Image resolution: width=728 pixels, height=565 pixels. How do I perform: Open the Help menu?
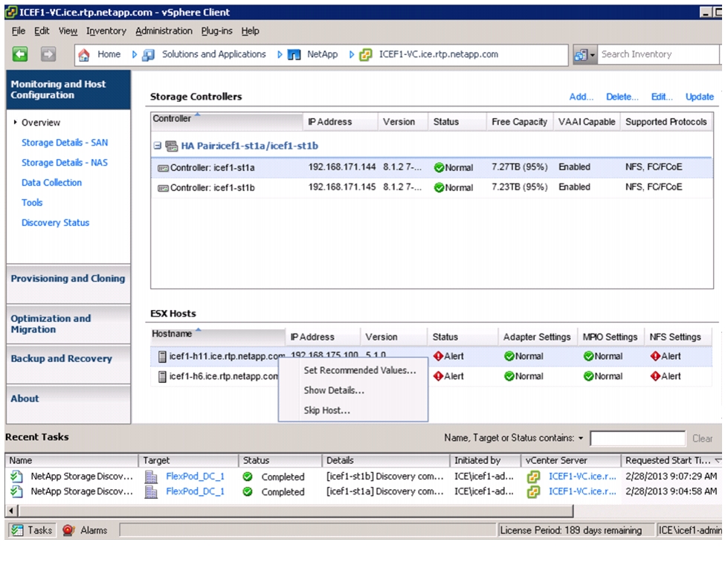(x=251, y=31)
